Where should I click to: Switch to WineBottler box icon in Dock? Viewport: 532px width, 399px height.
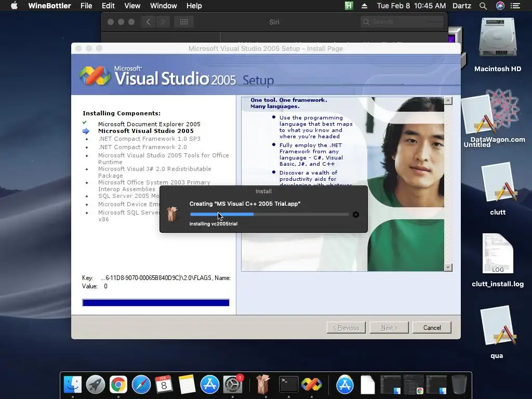(x=262, y=385)
